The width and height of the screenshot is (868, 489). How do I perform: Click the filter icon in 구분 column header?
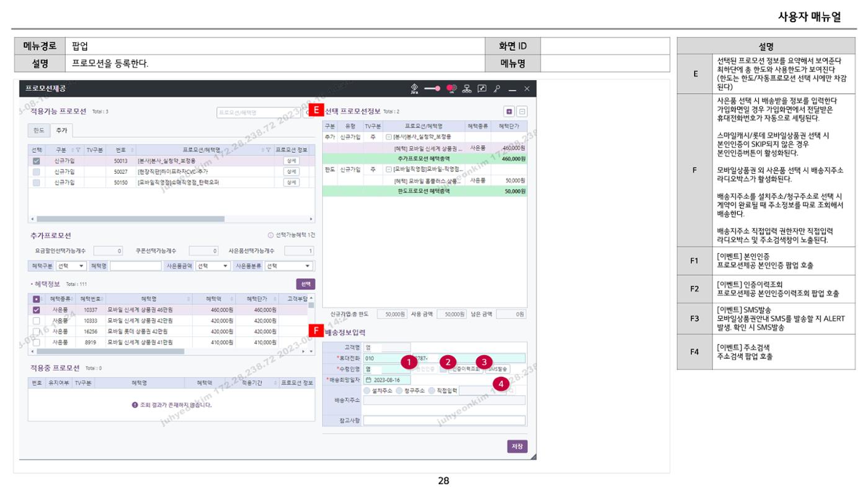tap(79, 150)
